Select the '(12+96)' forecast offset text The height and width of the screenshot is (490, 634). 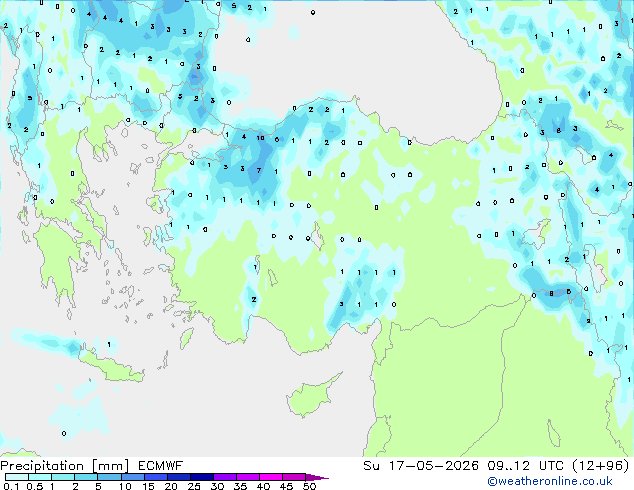coord(601,466)
